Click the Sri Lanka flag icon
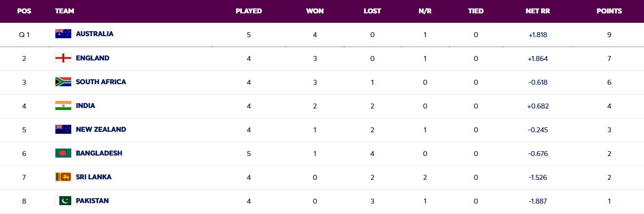This screenshot has width=644, height=214. [63, 177]
